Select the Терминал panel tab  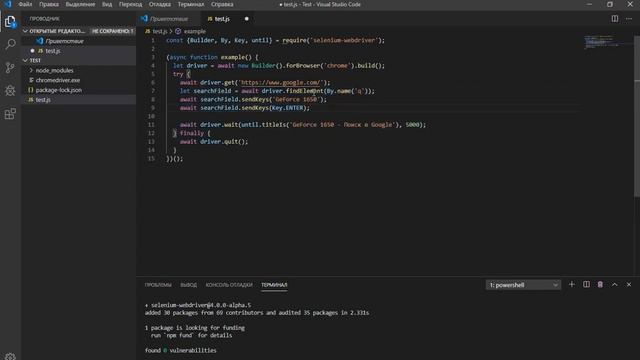pos(274,285)
